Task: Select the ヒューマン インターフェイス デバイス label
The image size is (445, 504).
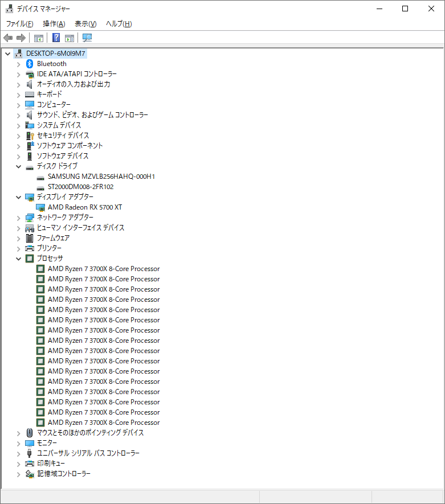Action: 81,228
